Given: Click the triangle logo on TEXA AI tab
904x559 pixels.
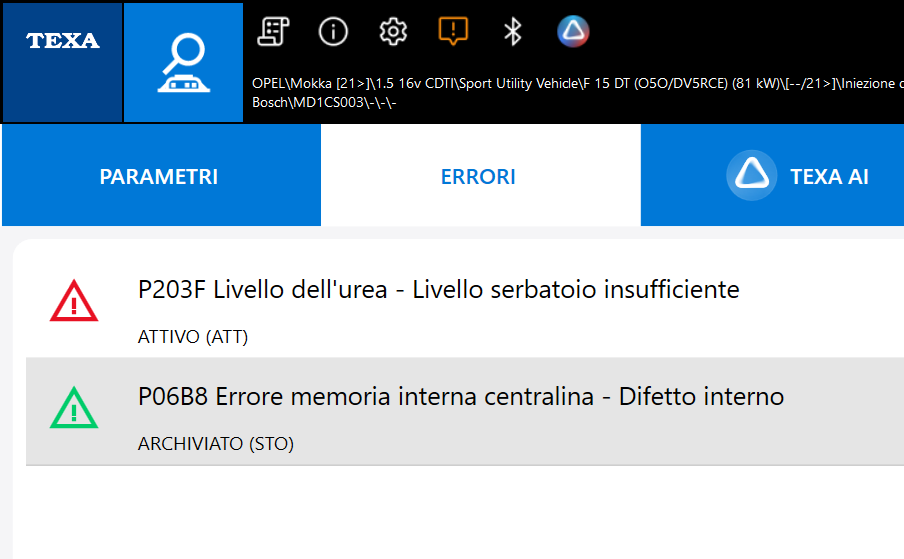Looking at the screenshot, I should [x=751, y=175].
